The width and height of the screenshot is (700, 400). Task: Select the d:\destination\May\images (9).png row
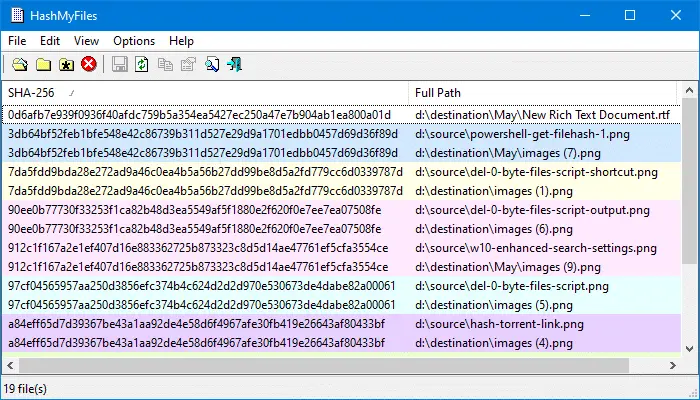342,267
